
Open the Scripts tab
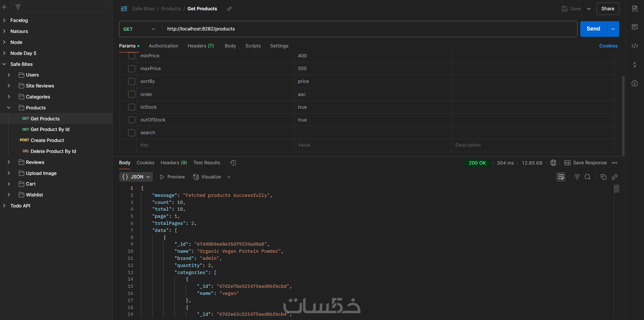253,46
